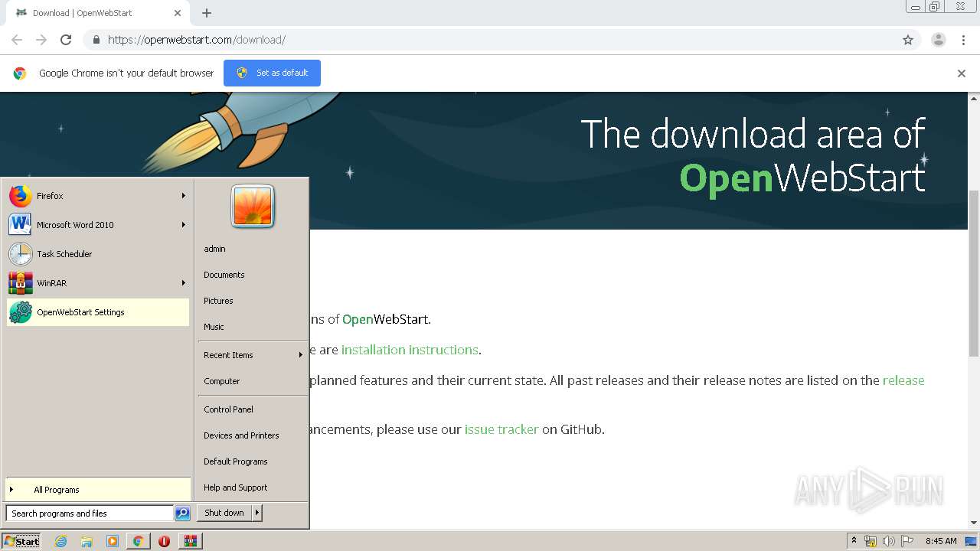
Task: Click the user account picture in Start menu
Action: pos(253,207)
